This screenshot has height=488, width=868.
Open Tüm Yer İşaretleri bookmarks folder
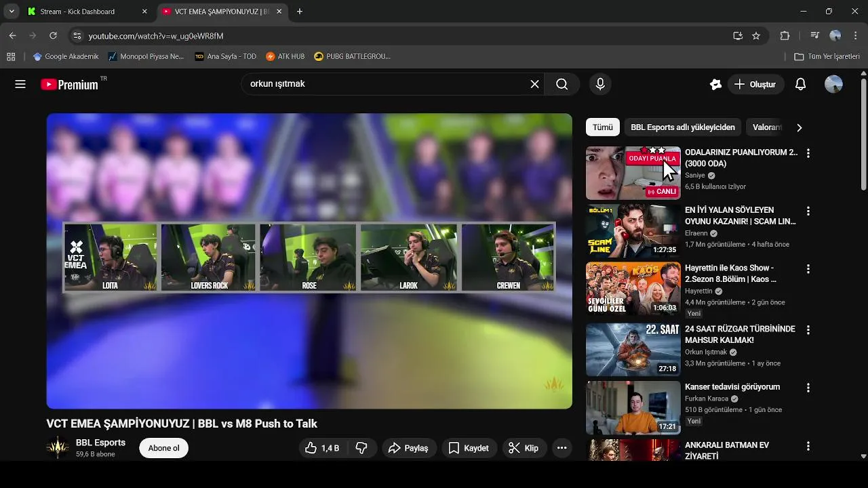[x=827, y=56]
